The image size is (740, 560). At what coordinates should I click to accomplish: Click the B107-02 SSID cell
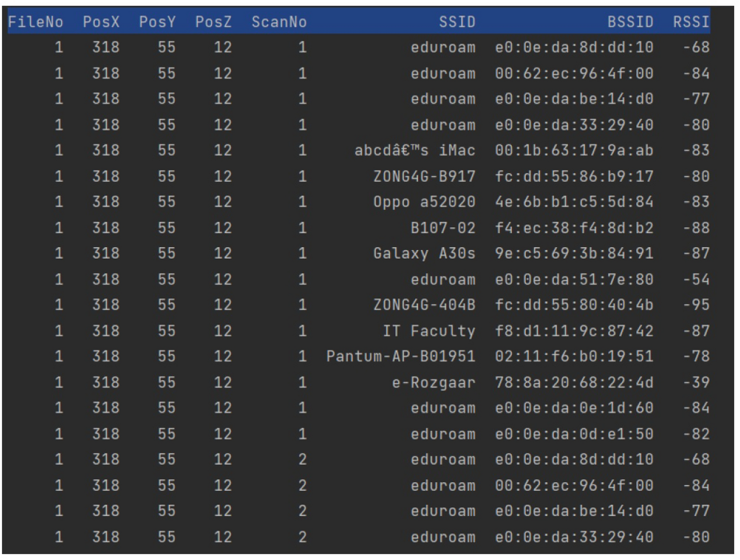(443, 228)
